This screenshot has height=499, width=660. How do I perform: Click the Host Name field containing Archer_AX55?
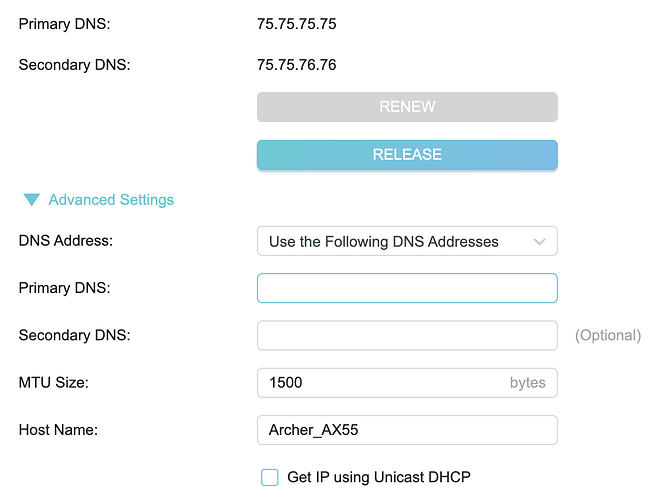click(x=406, y=430)
